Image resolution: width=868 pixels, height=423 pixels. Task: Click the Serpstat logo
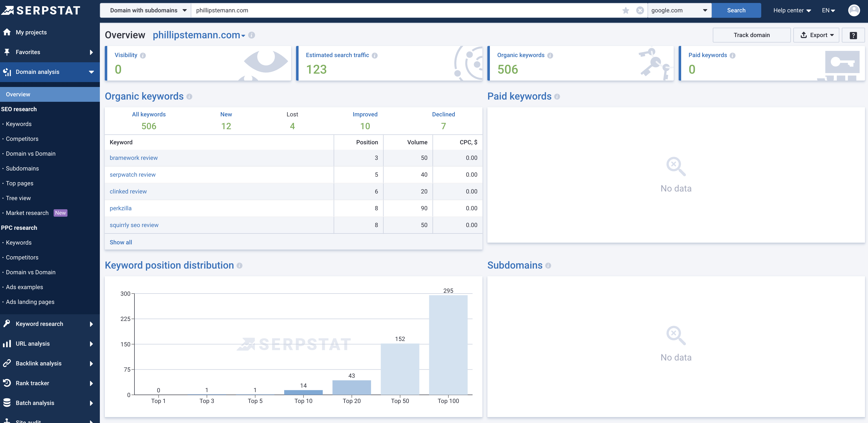click(x=41, y=10)
